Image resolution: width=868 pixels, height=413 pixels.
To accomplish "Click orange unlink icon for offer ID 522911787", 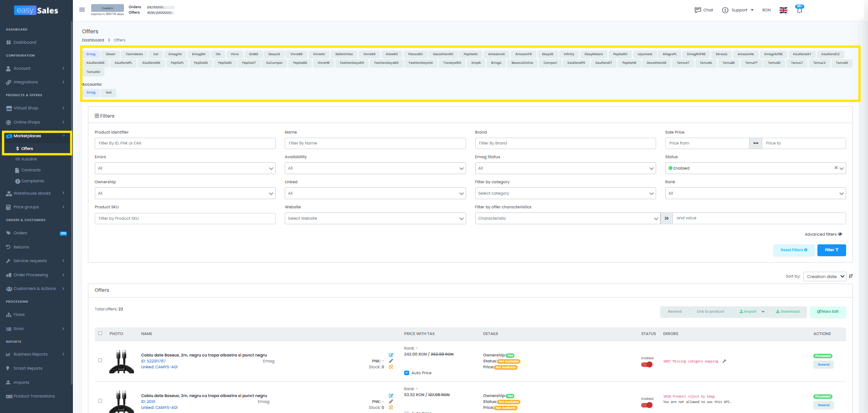I will click(x=391, y=367).
